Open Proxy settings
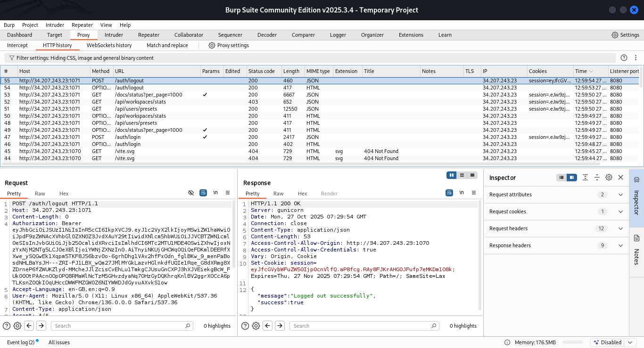 click(x=229, y=45)
